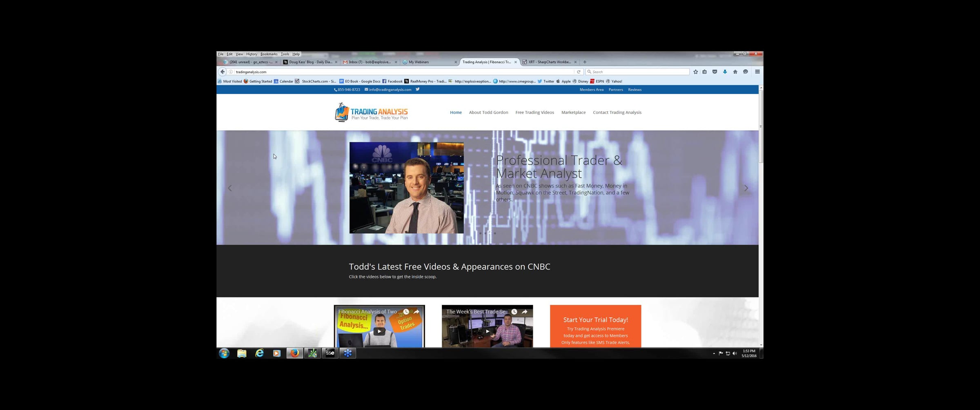Play the Fibonacci Analysis video
The width and height of the screenshot is (980, 410).
(379, 331)
